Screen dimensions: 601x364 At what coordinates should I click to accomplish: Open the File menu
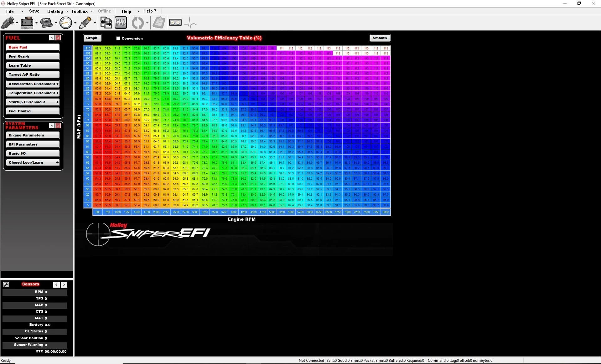coord(10,11)
